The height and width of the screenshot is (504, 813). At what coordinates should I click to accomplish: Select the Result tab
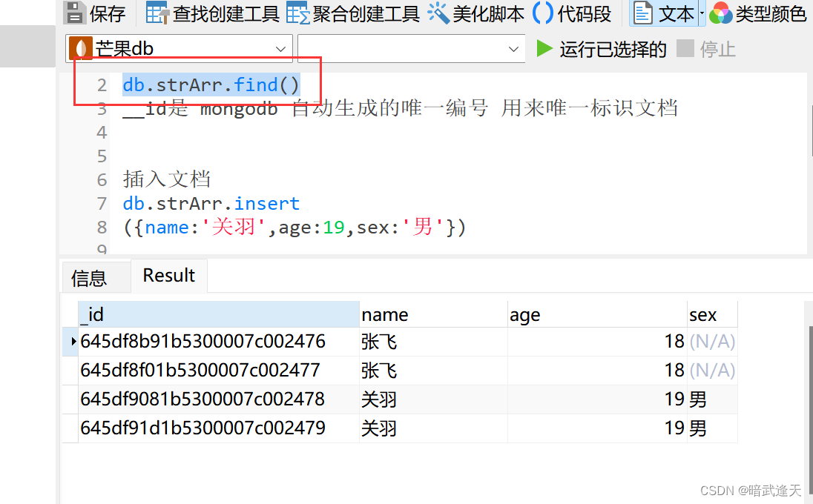168,275
